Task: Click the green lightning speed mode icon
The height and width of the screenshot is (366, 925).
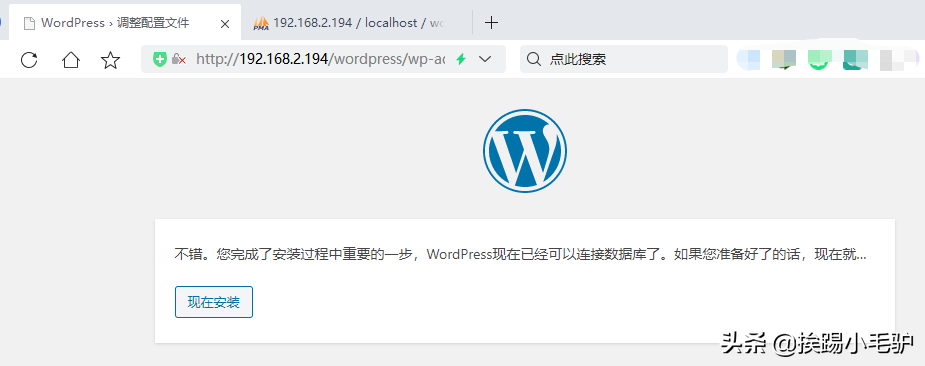Action: (461, 59)
